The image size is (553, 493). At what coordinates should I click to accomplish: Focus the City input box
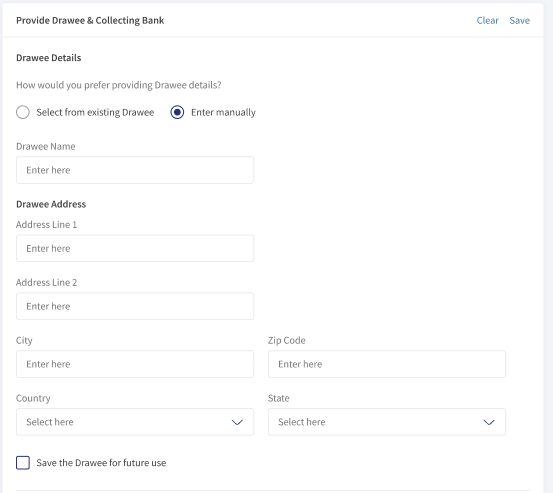click(x=135, y=364)
